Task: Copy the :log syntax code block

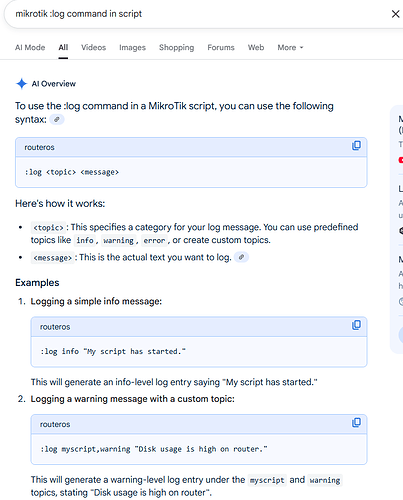Action: click(x=356, y=146)
